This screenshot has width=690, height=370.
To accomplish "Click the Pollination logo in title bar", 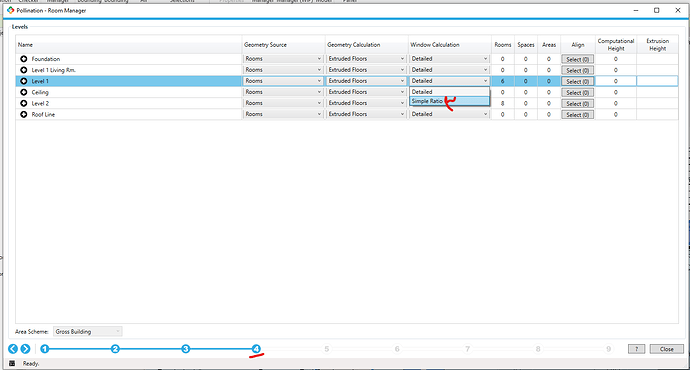I will click(11, 10).
